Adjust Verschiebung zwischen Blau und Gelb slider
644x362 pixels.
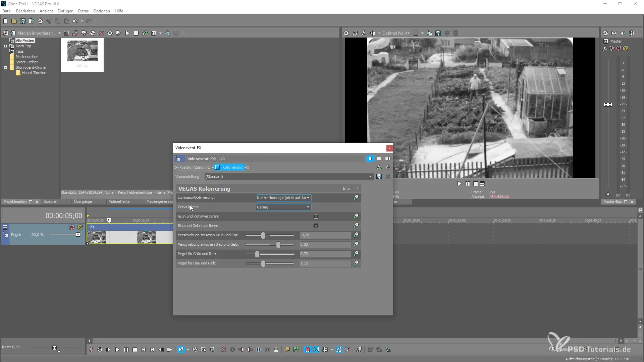[278, 245]
